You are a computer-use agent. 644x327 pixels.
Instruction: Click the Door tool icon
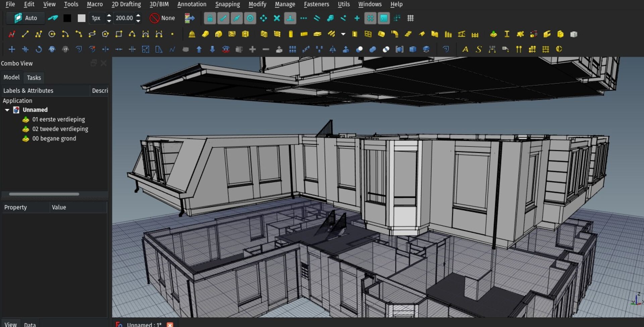(355, 34)
